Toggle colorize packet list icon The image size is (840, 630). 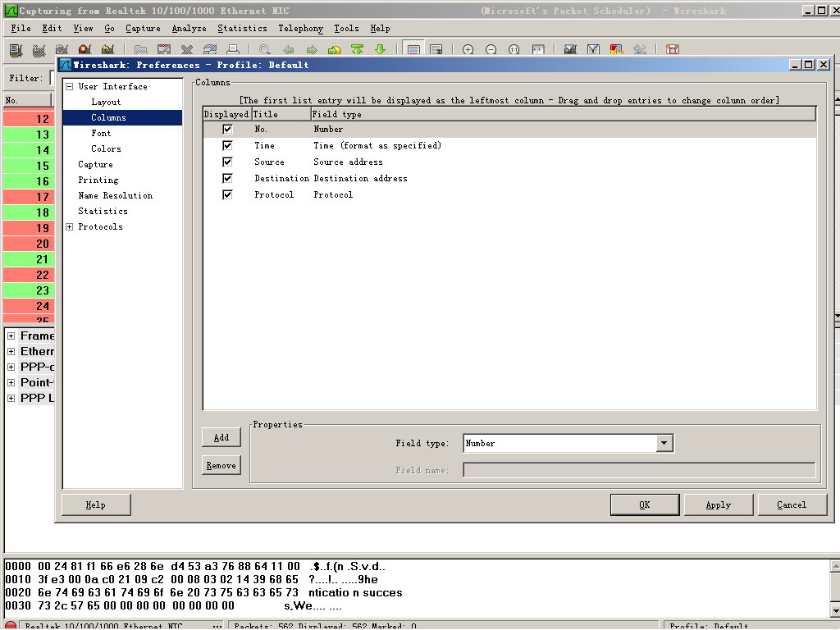[x=413, y=50]
